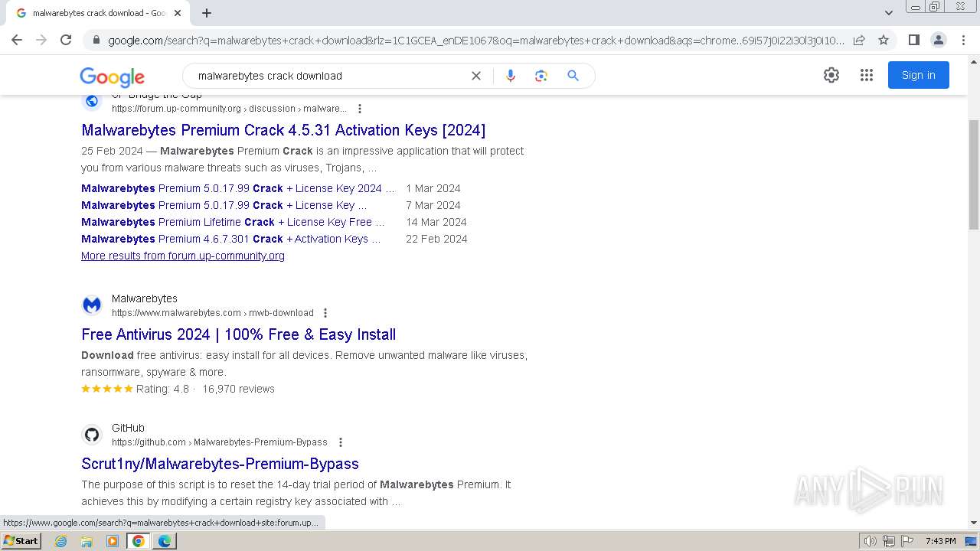
Task: Open the tab search dropdown arrow
Action: click(889, 12)
